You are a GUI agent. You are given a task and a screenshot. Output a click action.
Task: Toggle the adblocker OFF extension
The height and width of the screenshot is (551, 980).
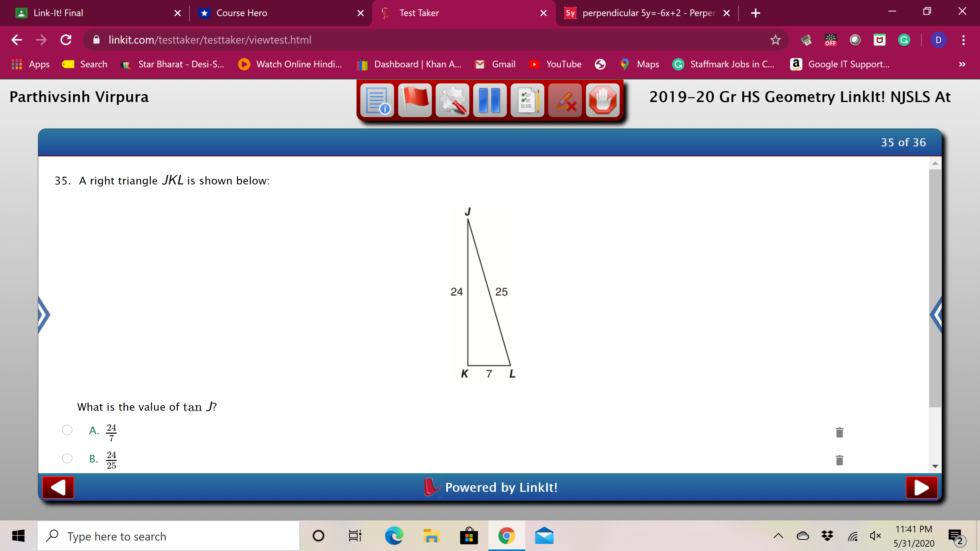(x=830, y=40)
